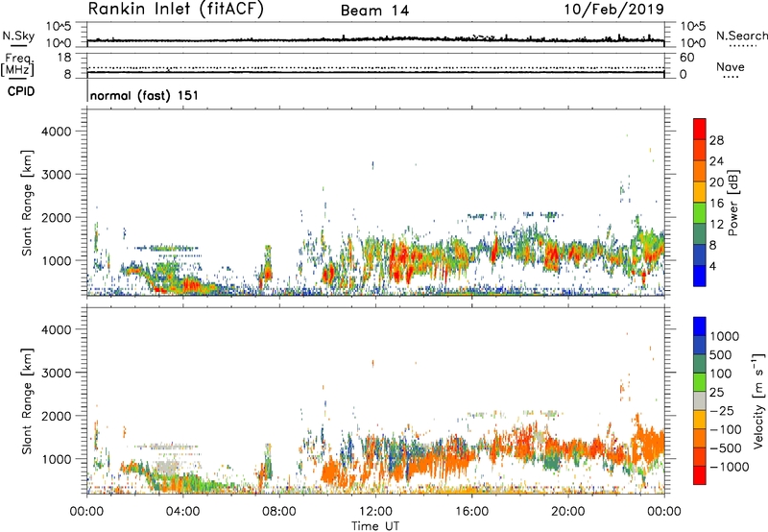768x532 pixels.
Task: Click the frequency trace panel
Action: 375,65
